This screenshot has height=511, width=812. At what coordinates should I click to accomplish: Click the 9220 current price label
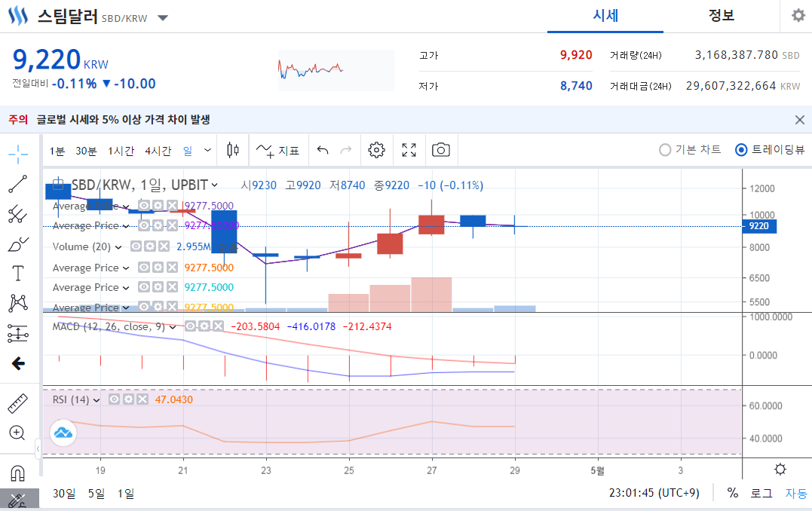pos(759,226)
